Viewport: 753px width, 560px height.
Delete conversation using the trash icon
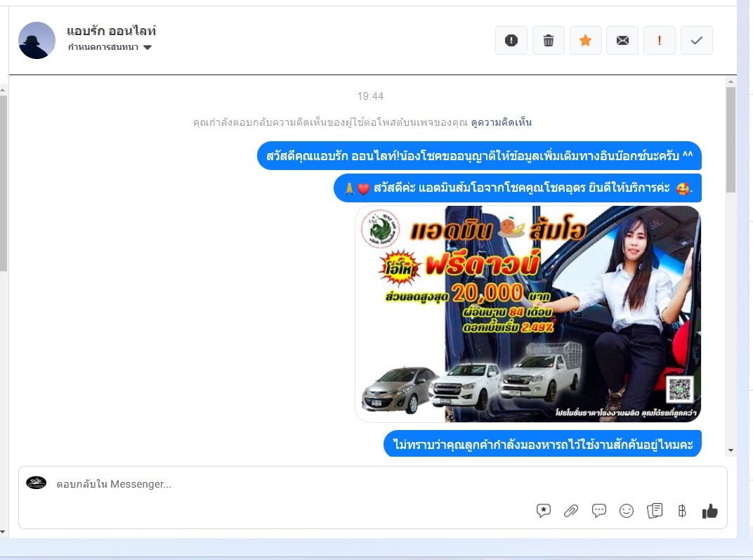(549, 41)
